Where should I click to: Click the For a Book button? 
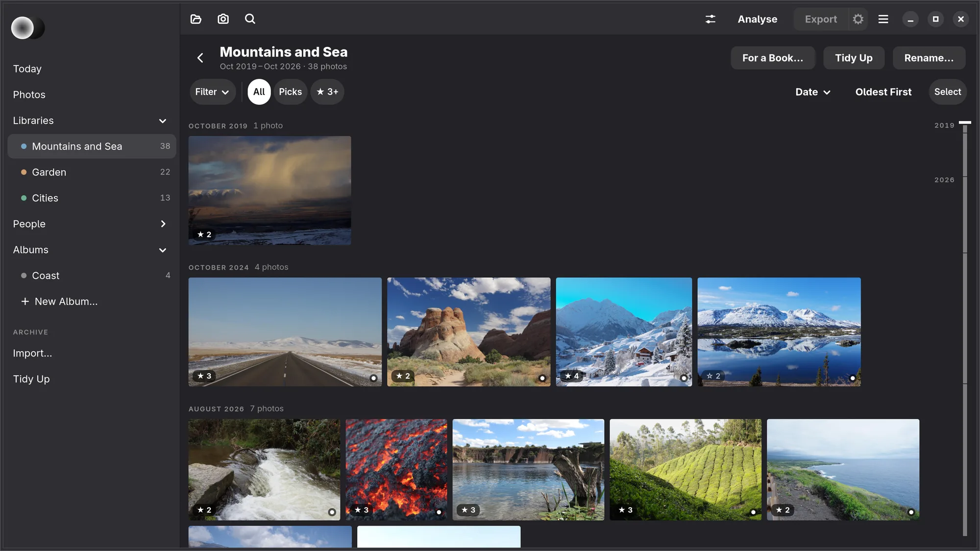(x=773, y=58)
